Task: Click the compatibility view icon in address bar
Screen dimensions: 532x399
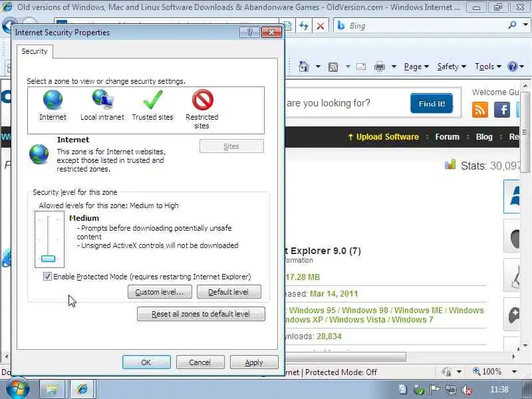Action: (288, 26)
